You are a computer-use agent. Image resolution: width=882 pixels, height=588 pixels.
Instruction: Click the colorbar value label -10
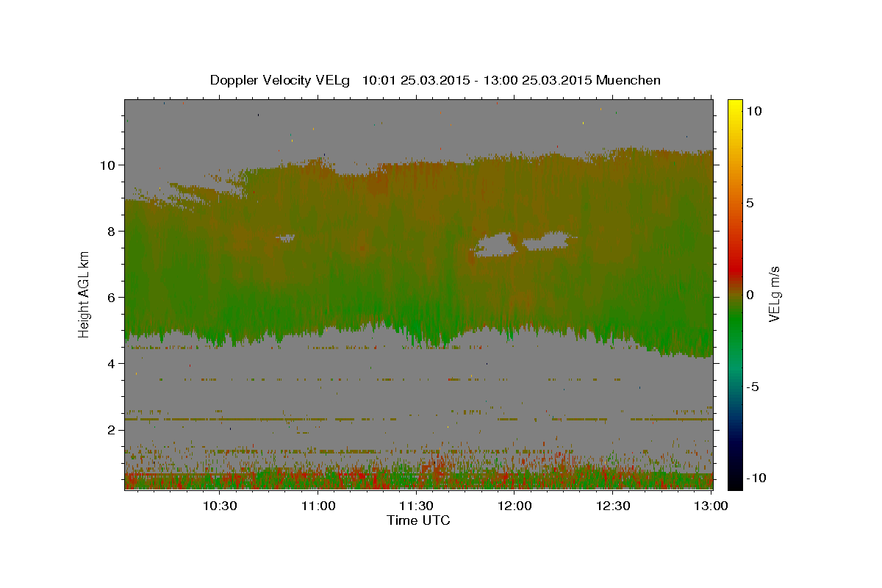point(755,478)
